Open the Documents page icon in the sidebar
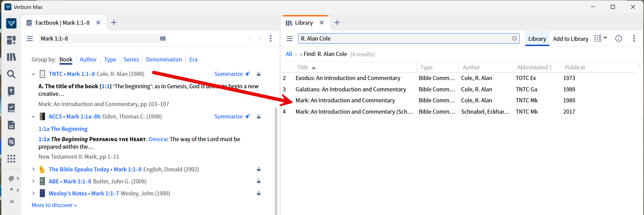644x215 pixels. [x=11, y=125]
